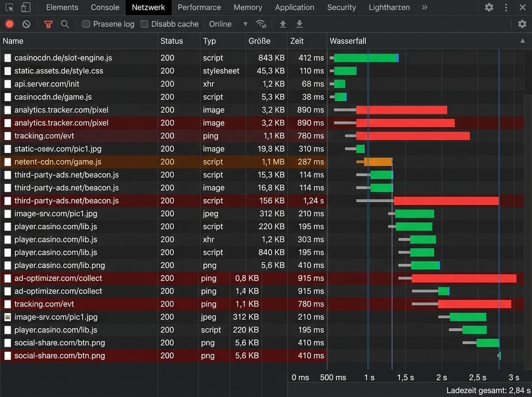Viewport: 532px width, 397px height.
Task: Open the Online throttling dropdown
Action: 228,24
